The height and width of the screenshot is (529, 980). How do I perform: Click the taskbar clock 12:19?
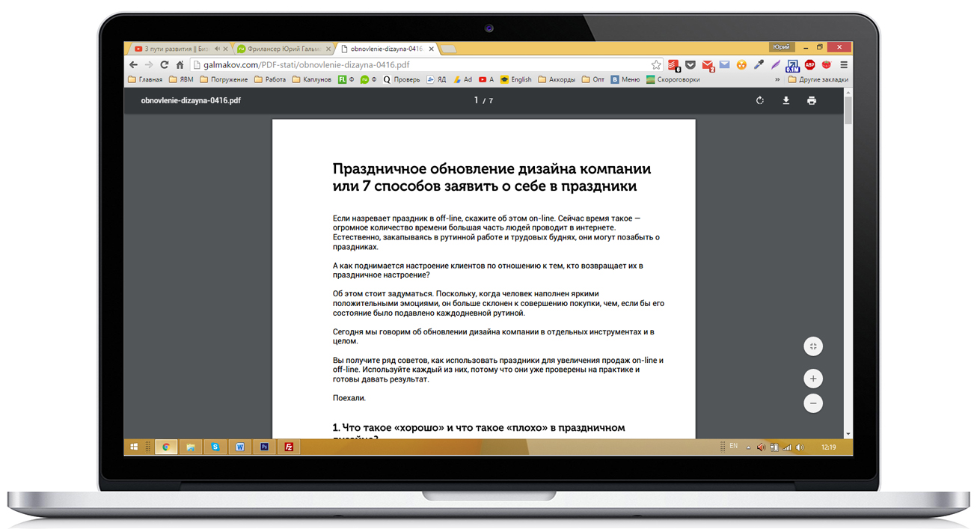pos(828,447)
